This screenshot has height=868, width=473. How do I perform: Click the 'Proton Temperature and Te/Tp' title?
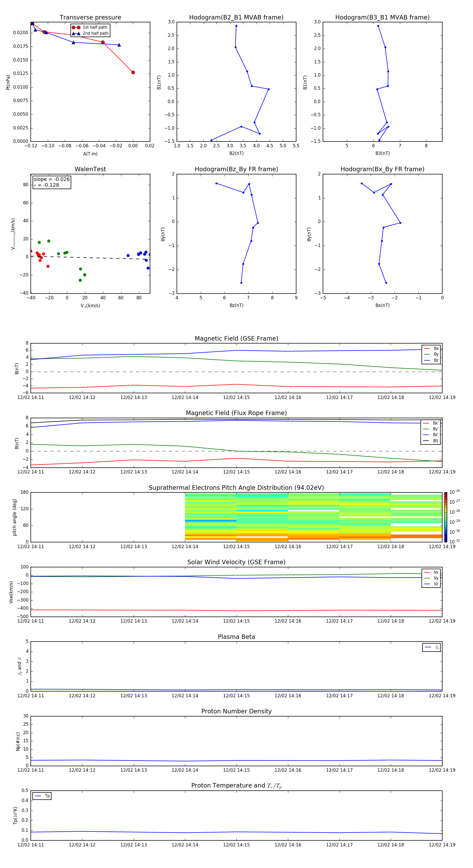click(236, 786)
